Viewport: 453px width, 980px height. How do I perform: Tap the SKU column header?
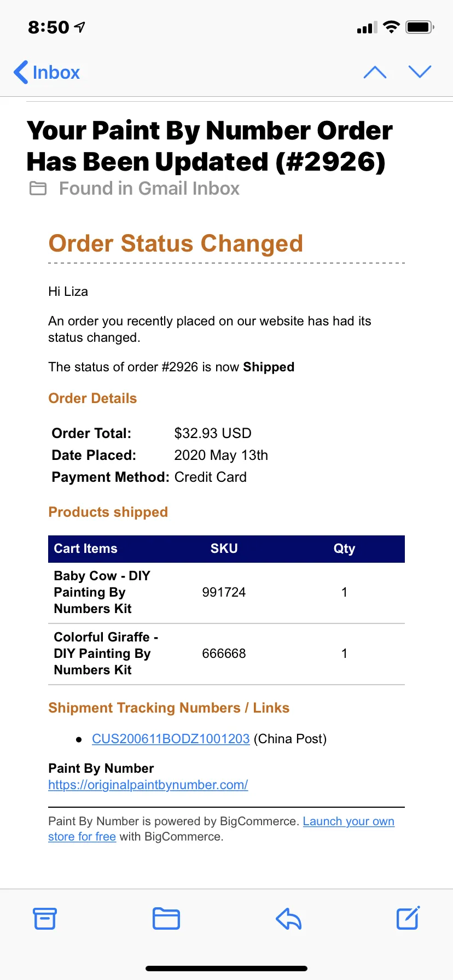(x=224, y=549)
